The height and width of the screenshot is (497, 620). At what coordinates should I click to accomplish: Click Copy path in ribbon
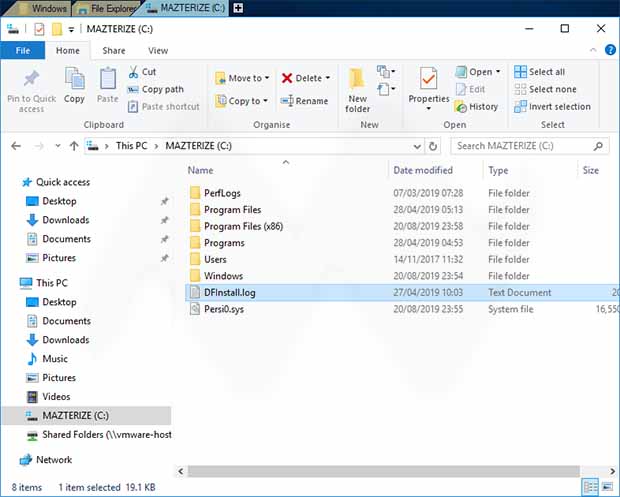pos(155,89)
